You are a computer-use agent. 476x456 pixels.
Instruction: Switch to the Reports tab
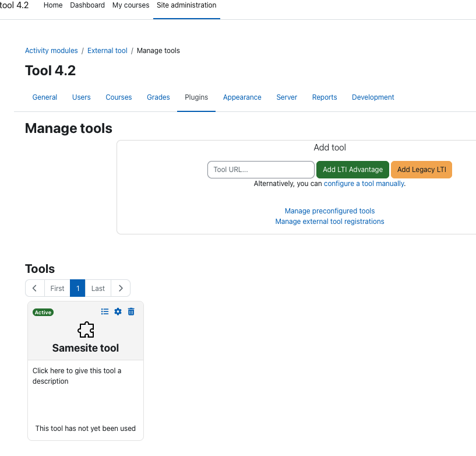pyautogui.click(x=325, y=97)
